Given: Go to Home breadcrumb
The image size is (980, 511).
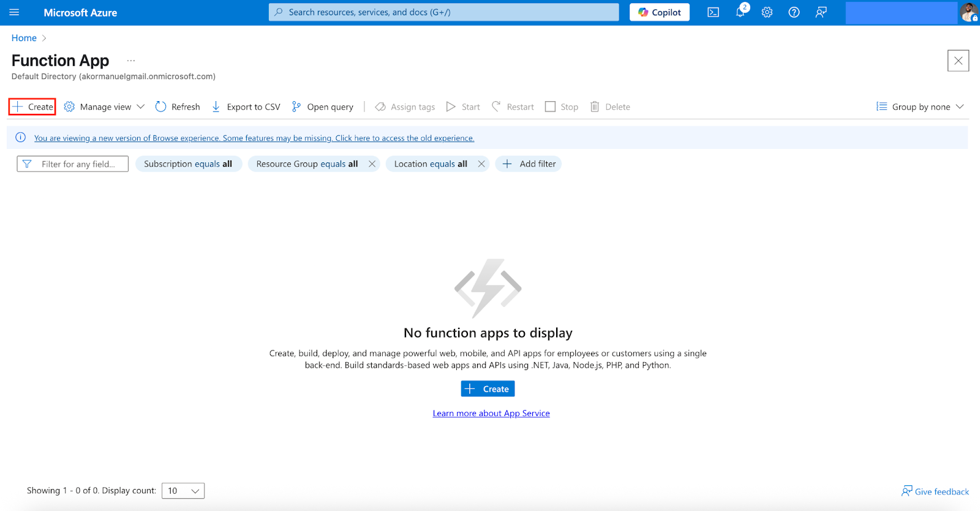Looking at the screenshot, I should [x=24, y=38].
